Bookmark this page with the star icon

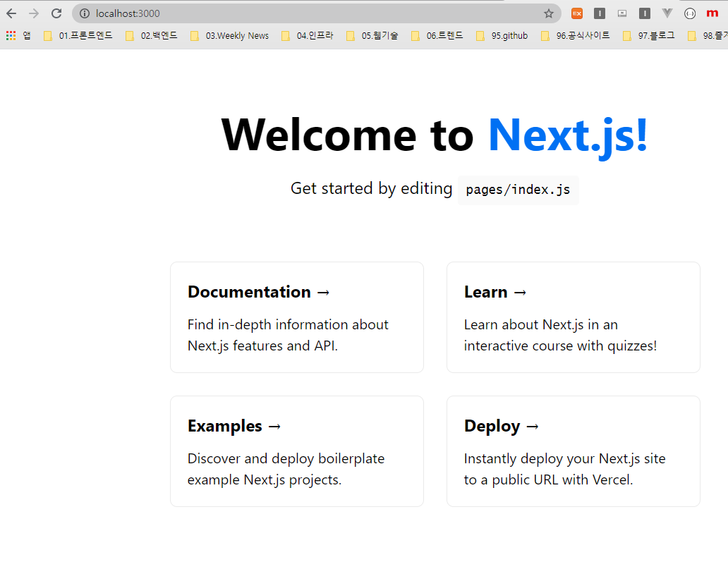click(549, 13)
